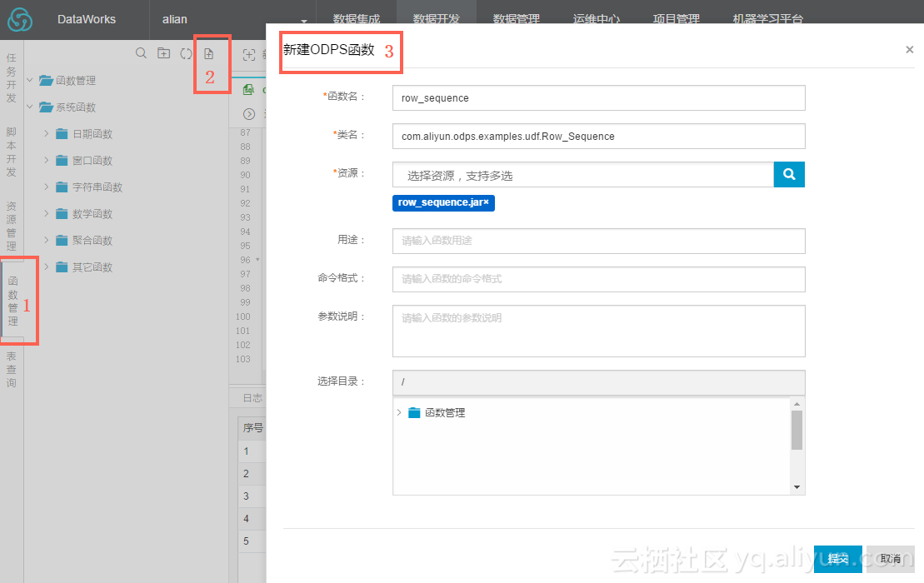Open the 机器学习平台 top menu
This screenshot has width=924, height=583.
768,19
